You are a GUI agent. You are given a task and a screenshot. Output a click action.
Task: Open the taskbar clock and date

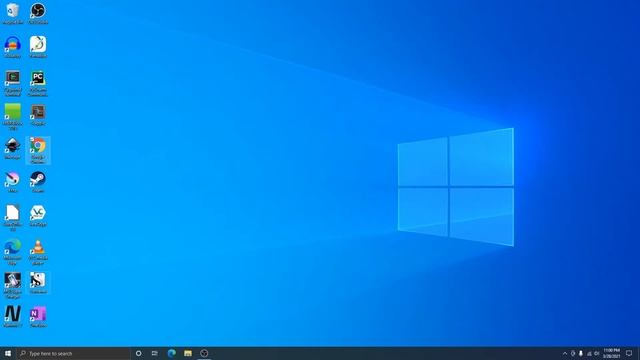click(x=612, y=353)
